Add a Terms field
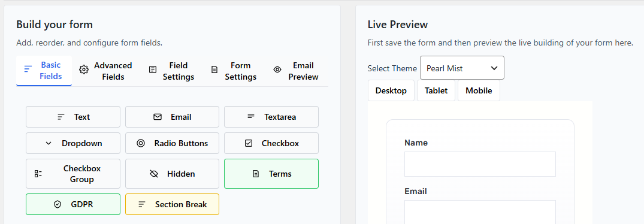Screen dimensions: 644x224 (271, 174)
